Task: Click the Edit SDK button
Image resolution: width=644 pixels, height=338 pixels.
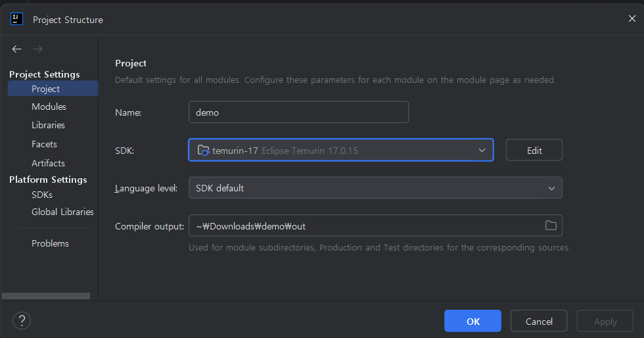Action: (534, 150)
